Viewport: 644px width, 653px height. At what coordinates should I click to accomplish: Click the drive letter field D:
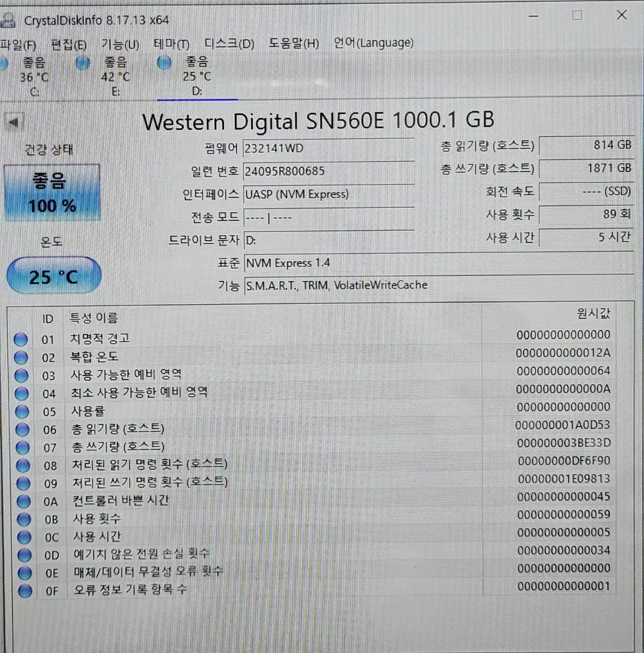pyautogui.click(x=329, y=240)
